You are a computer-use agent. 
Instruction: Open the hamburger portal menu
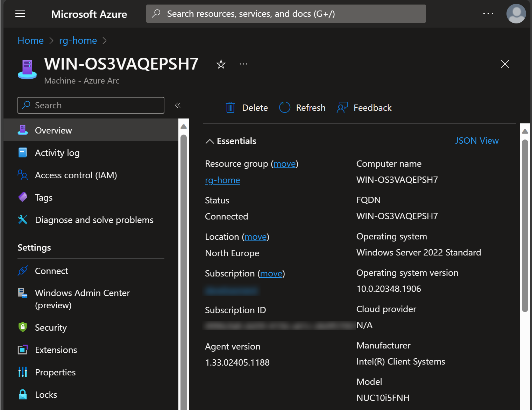point(20,14)
